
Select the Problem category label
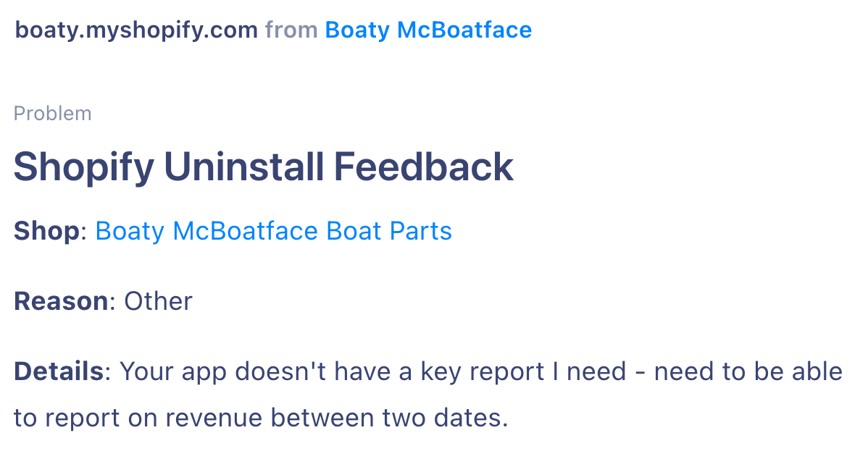coord(53,114)
